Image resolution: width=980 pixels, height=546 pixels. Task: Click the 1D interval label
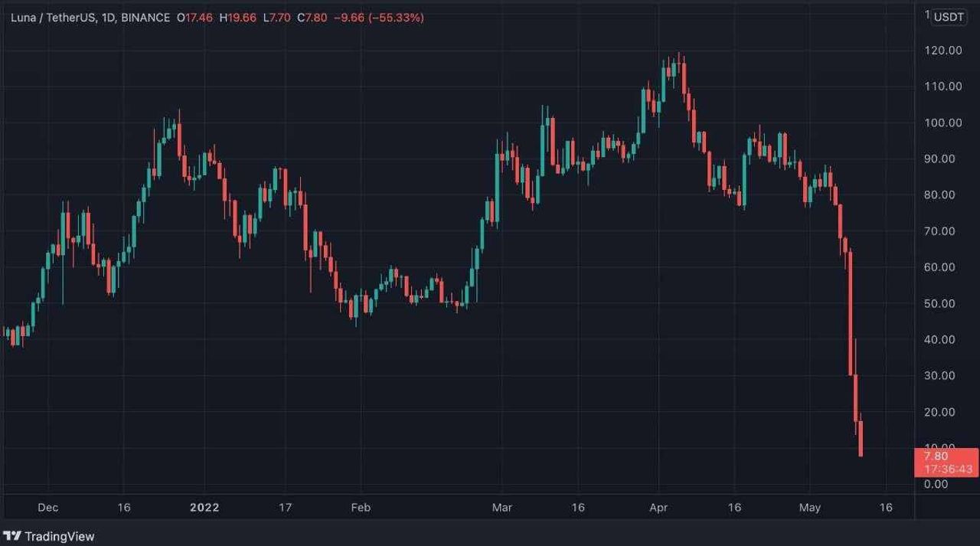click(108, 17)
